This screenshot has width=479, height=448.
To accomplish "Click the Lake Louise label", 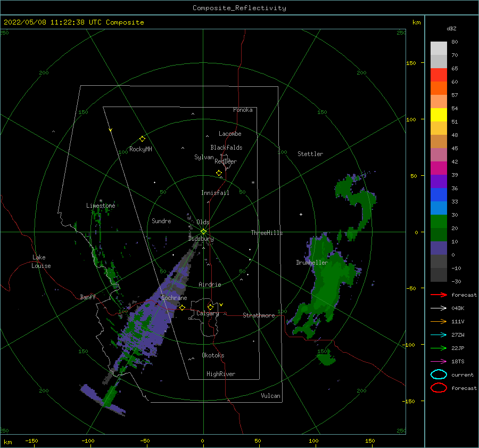I will point(41,262).
